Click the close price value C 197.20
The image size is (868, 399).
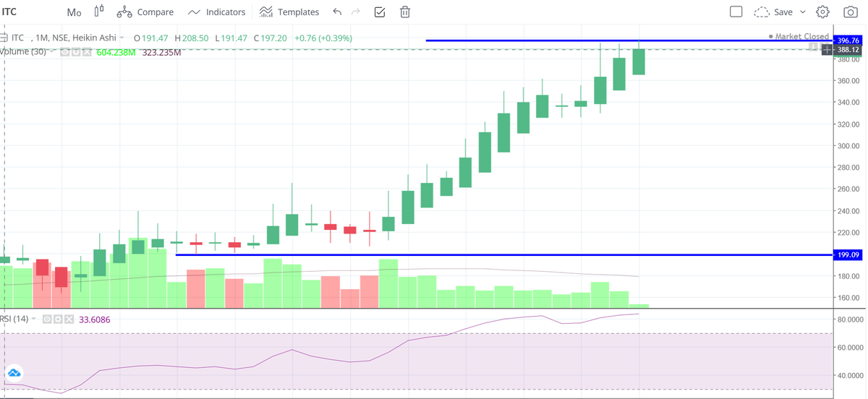[x=270, y=38]
